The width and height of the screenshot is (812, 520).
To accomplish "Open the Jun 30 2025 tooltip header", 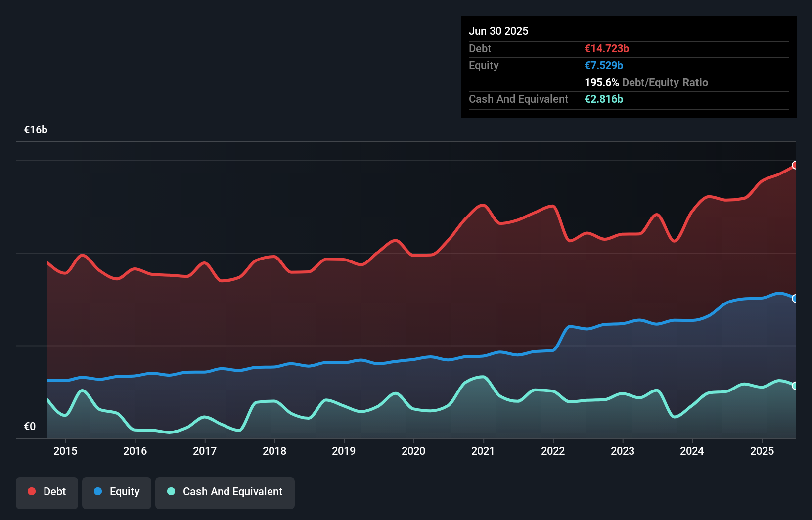I will (499, 31).
